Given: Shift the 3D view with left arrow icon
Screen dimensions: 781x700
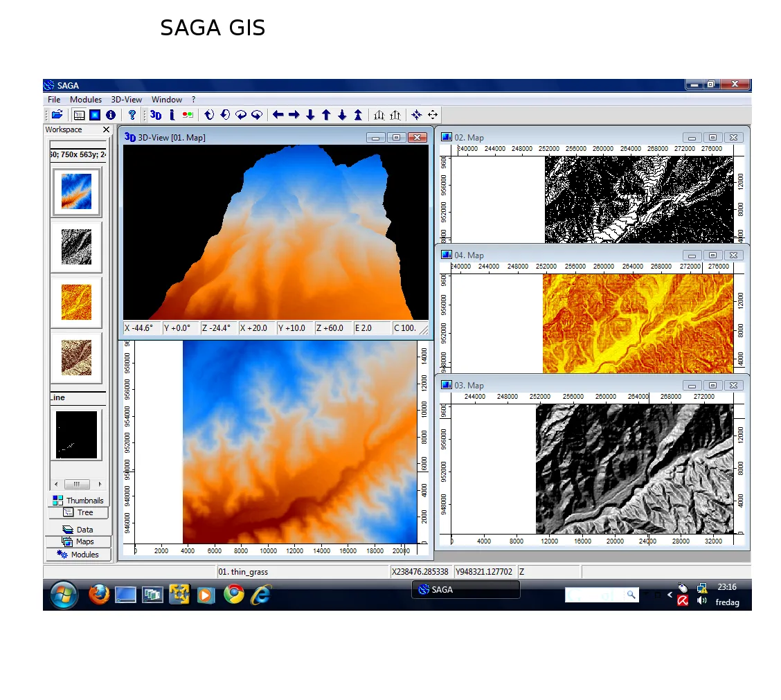Looking at the screenshot, I should (x=278, y=115).
